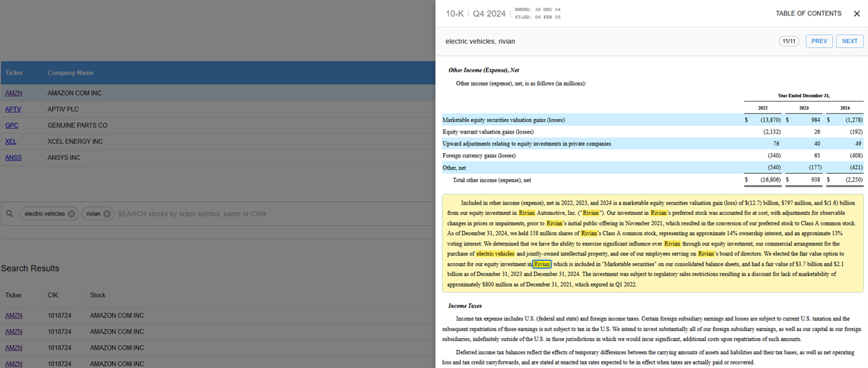Remove the "rivian" search chip
The image size is (868, 368).
click(x=107, y=214)
